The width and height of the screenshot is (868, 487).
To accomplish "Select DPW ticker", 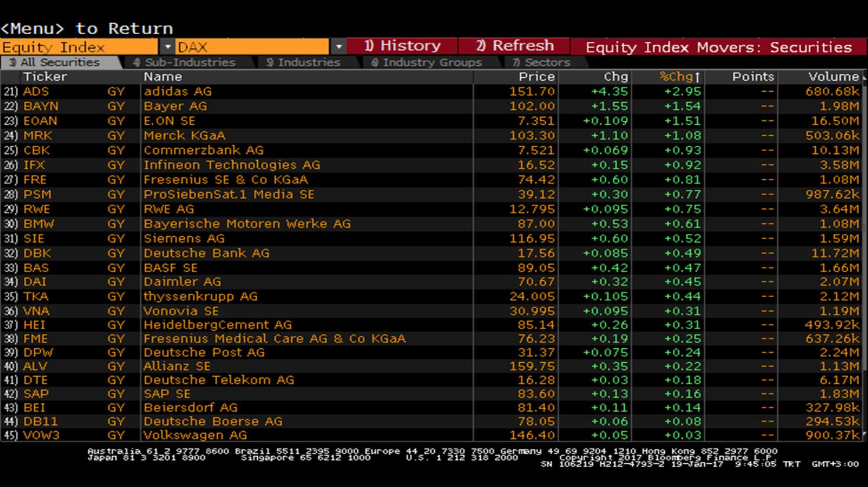I will click(38, 352).
